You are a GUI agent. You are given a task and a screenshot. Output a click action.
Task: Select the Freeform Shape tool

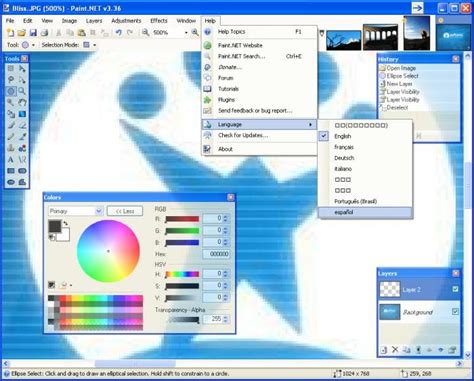22,182
